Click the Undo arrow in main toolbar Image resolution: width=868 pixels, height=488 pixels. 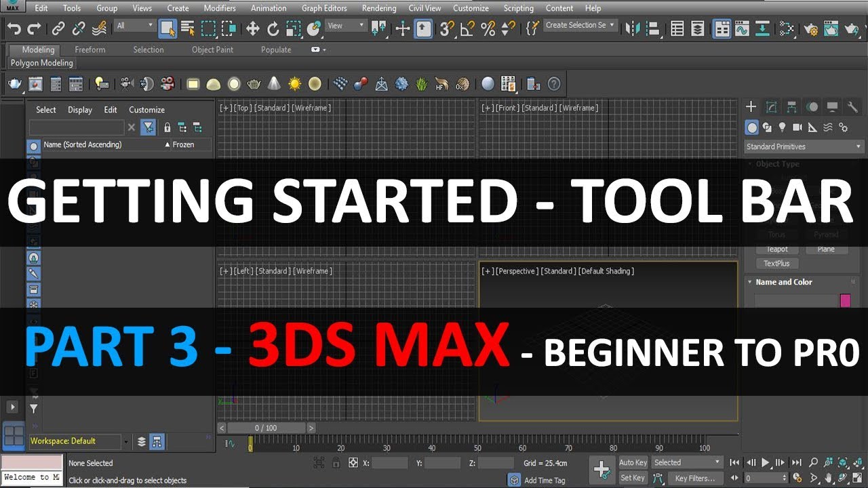14,28
